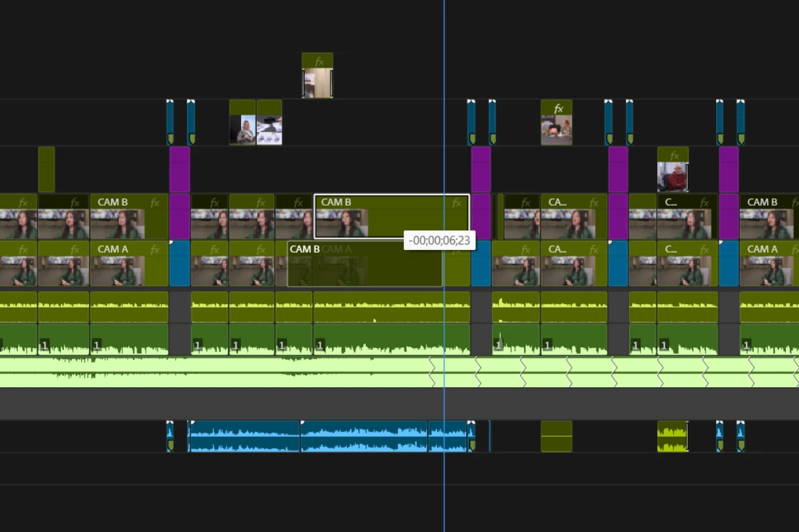The height and width of the screenshot is (532, 799).
Task: Select the small empty olive clip above the leftmost clips
Action: coord(46,169)
